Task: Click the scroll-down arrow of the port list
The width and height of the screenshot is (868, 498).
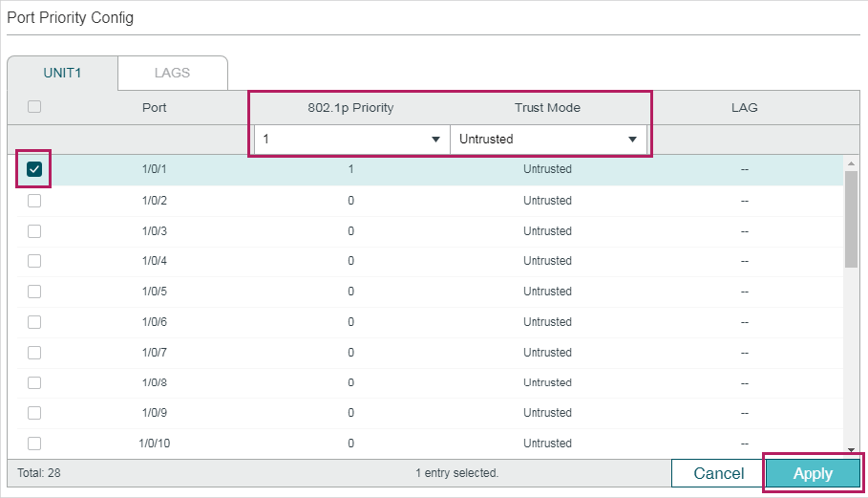Action: 851,450
